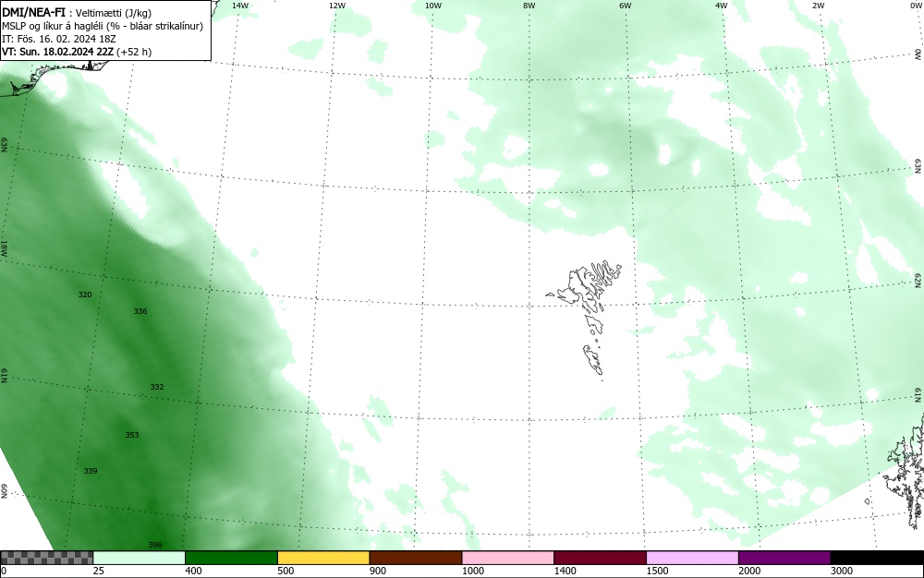This screenshot has width=924, height=578.
Task: Click the VT: Sun. 18.02.2024 22Z line
Action: tap(77, 52)
